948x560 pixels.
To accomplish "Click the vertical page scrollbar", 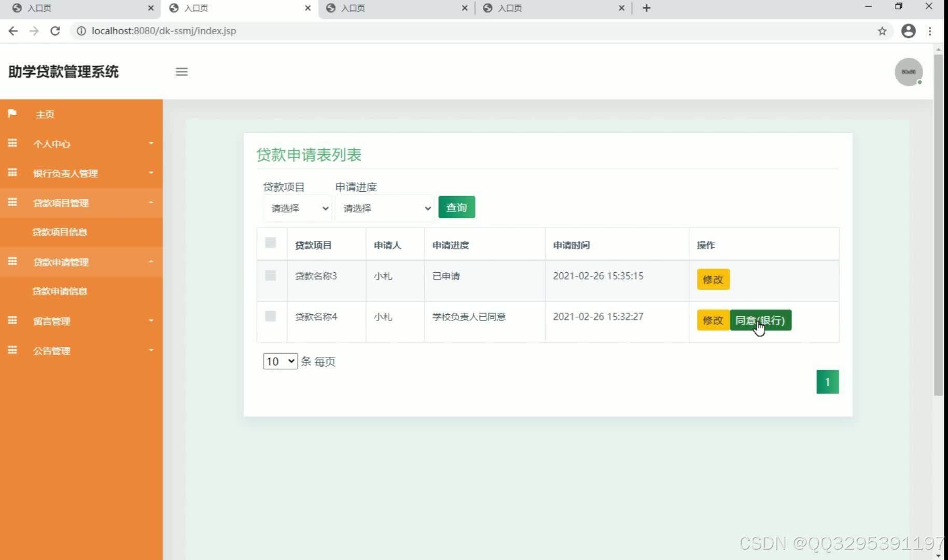I will 938,225.
